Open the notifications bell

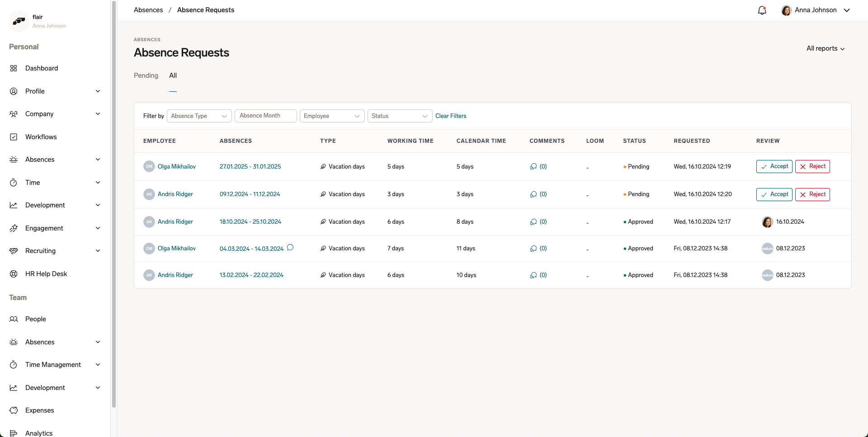pos(762,10)
